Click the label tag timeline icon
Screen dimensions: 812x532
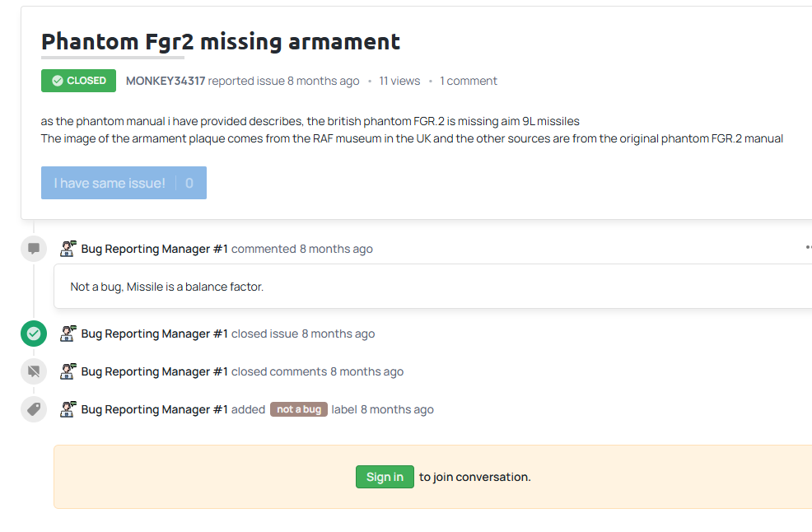[34, 409]
